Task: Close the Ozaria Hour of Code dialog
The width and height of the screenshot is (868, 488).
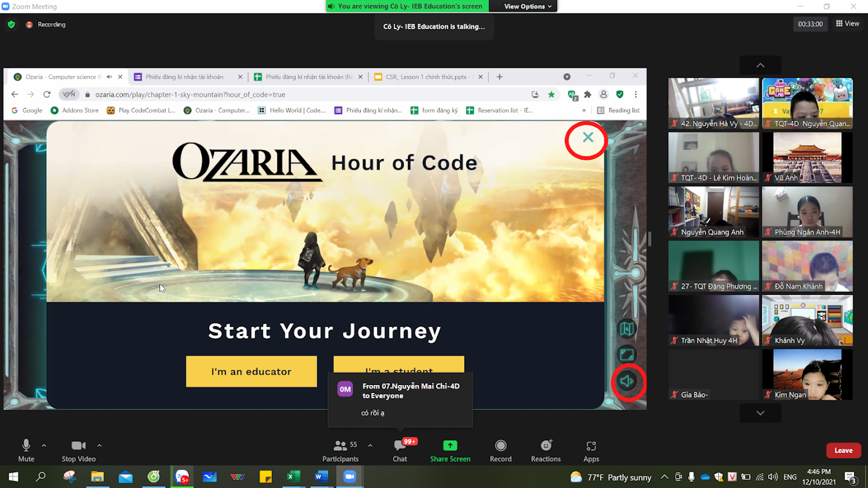Action: [x=588, y=137]
